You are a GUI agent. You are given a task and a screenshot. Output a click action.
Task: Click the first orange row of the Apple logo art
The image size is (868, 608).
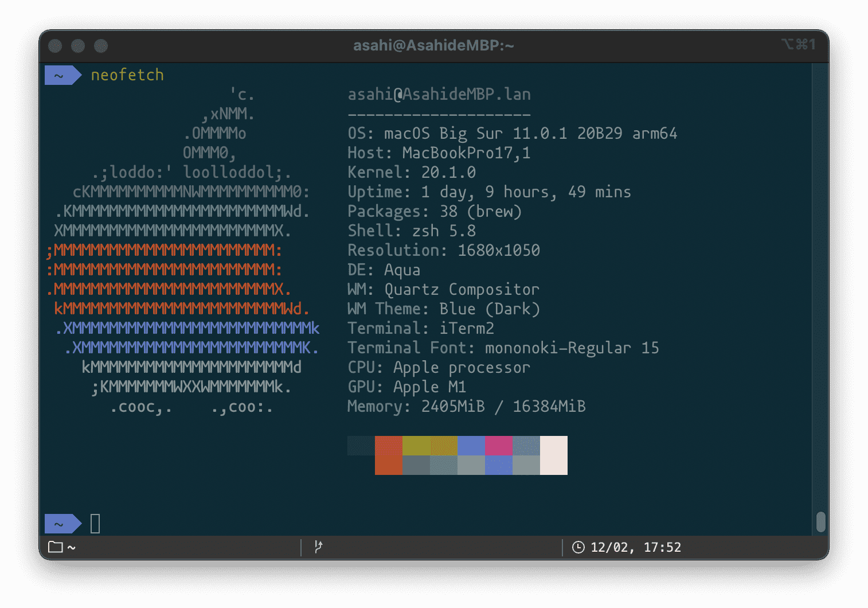[165, 251]
